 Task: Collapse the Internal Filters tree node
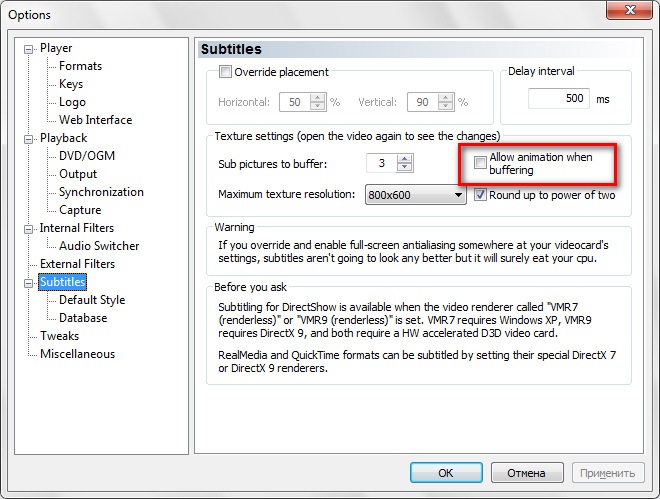(x=30, y=228)
